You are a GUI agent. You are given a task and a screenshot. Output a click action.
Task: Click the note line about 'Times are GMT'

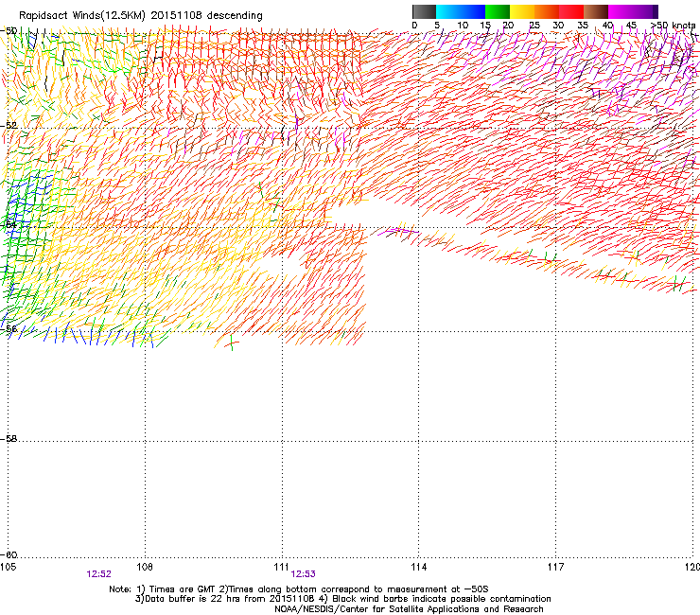pos(299,589)
